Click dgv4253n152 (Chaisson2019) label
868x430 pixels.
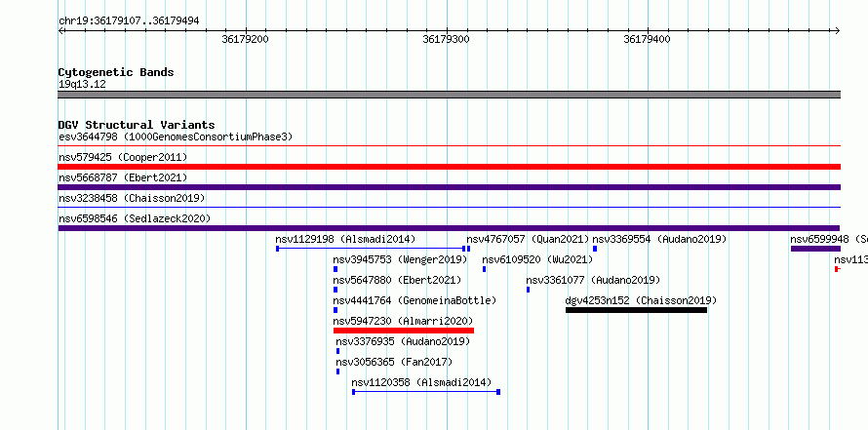click(x=641, y=300)
